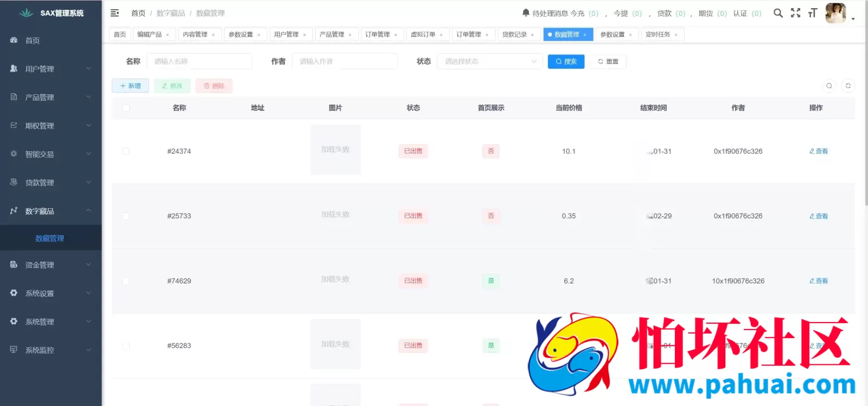Click the image thumbnail of row #24374
Image resolution: width=868 pixels, height=406 pixels.
[x=335, y=150]
